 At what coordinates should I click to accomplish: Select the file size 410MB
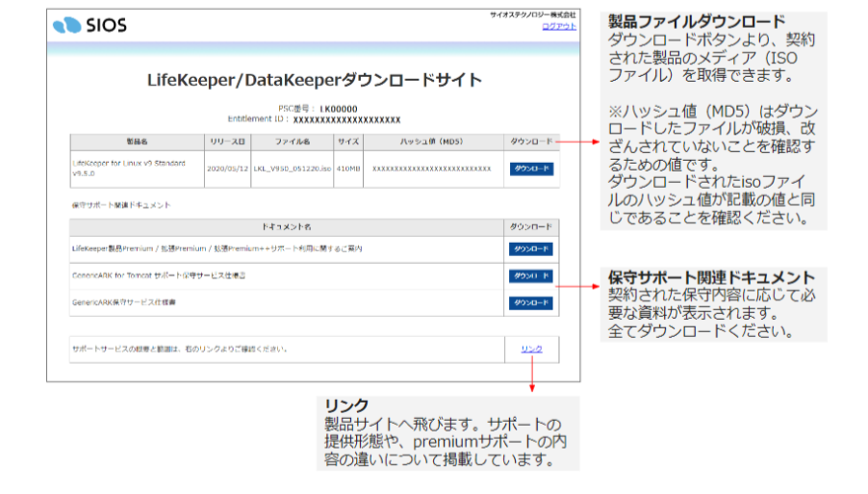pos(348,169)
